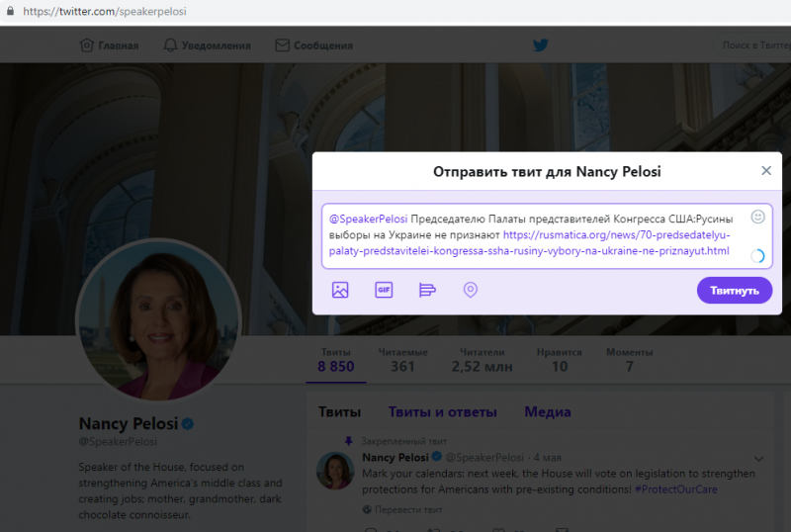Open Главная home link
This screenshot has width=791, height=532.
pos(109,45)
